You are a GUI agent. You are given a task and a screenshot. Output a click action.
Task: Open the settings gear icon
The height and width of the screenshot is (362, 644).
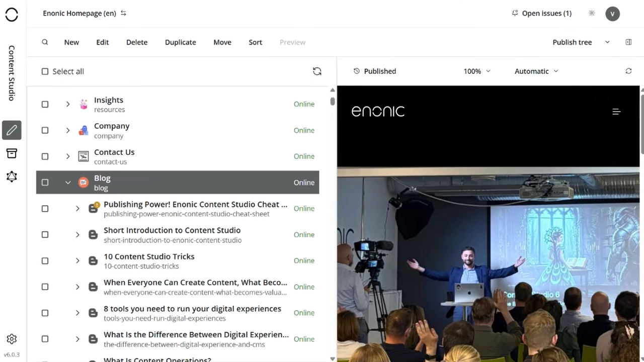(12, 339)
